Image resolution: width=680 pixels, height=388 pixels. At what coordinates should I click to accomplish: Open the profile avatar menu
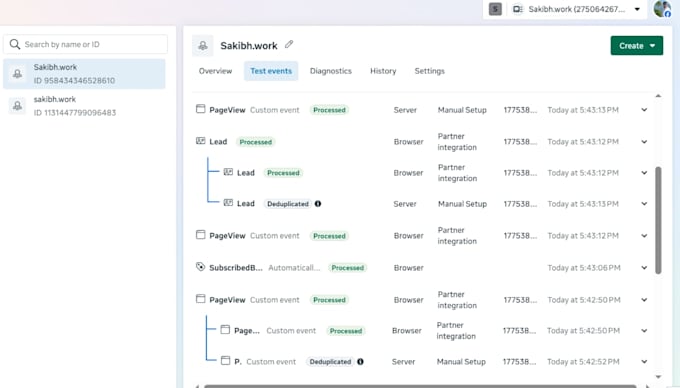pyautogui.click(x=662, y=9)
